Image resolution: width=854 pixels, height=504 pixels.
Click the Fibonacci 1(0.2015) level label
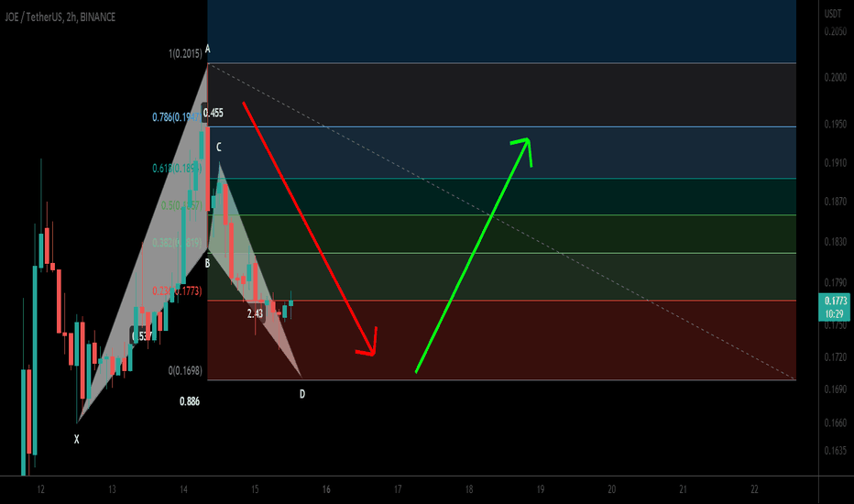(x=185, y=53)
